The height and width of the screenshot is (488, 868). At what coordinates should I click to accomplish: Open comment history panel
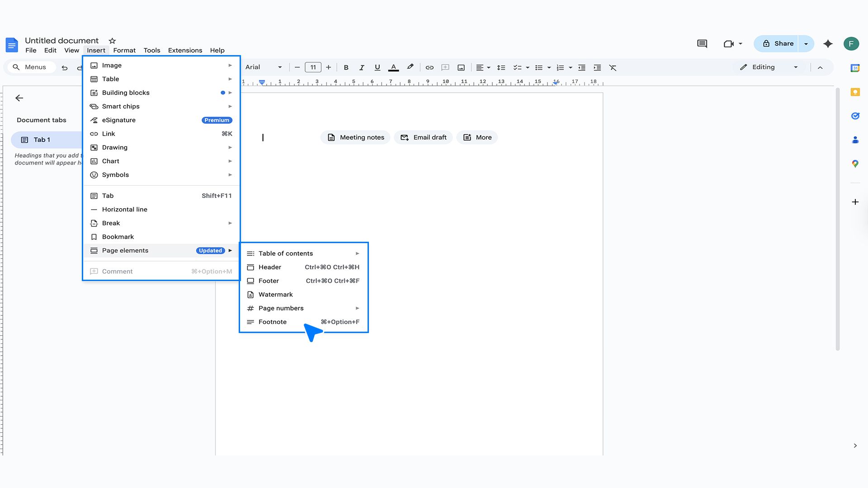(x=702, y=44)
